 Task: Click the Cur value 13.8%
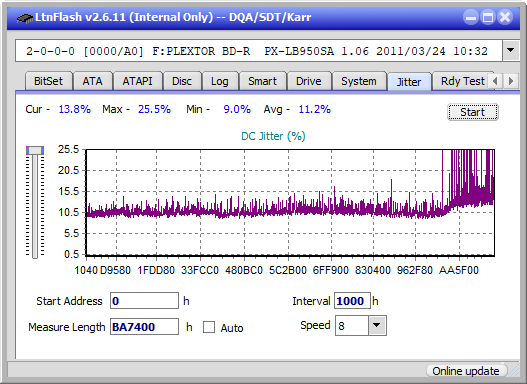point(75,109)
